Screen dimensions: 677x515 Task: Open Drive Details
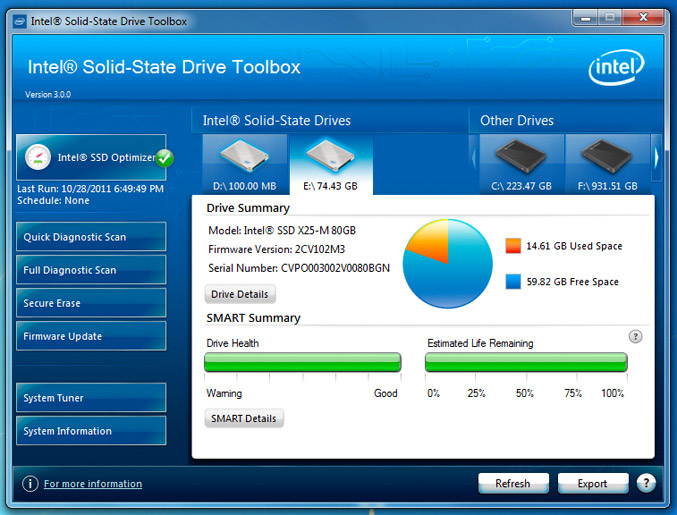(x=240, y=294)
